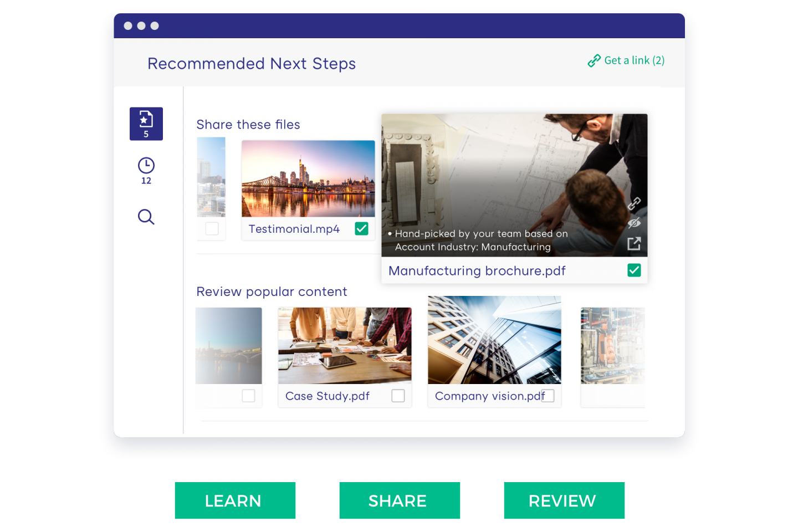Open the recent history clock icon

pyautogui.click(x=146, y=166)
